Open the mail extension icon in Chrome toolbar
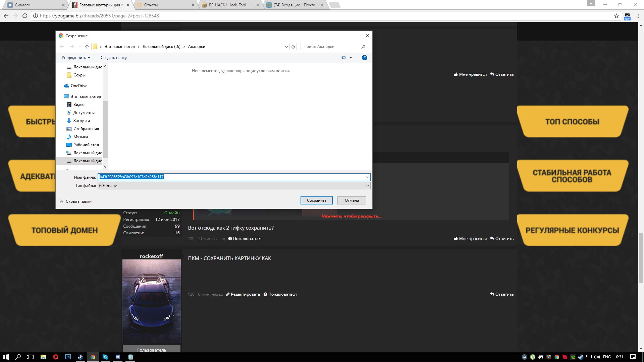644x362 pixels. click(x=627, y=16)
